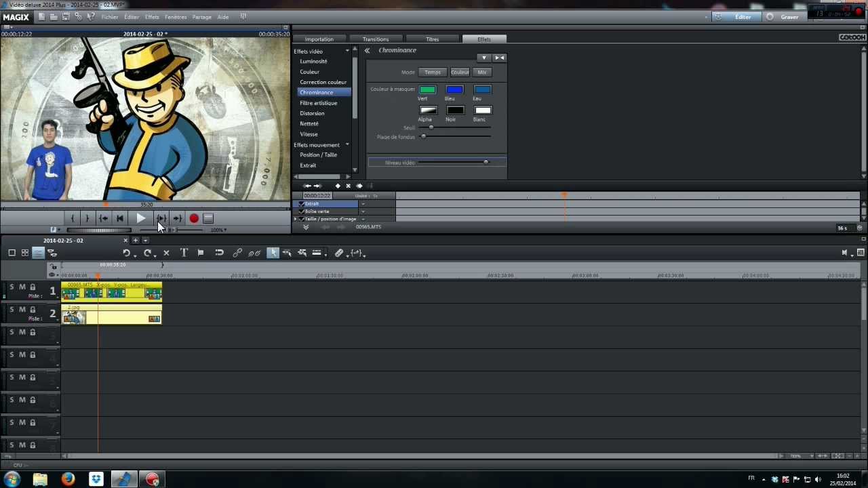868x488 pixels.
Task: Click the Graver button at top right
Action: [783, 17]
